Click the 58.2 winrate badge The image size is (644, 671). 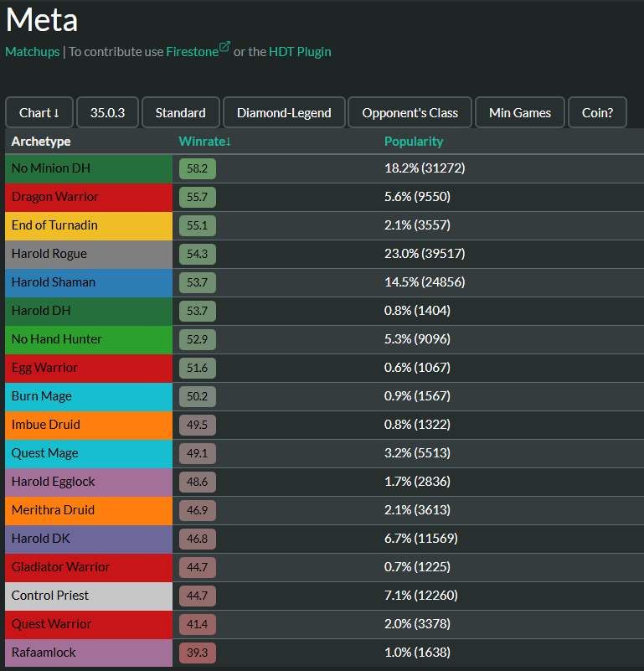198,168
